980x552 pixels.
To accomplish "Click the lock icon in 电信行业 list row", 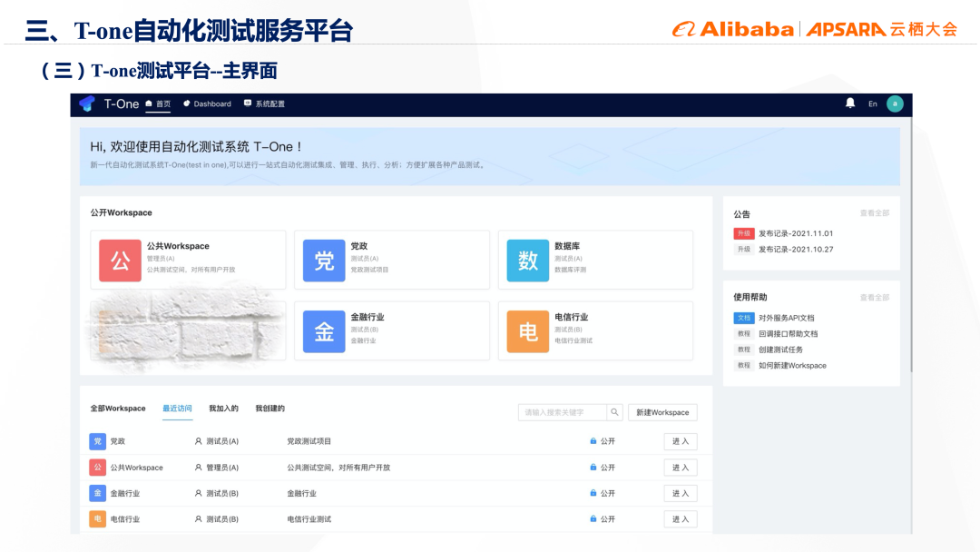I will coord(593,519).
